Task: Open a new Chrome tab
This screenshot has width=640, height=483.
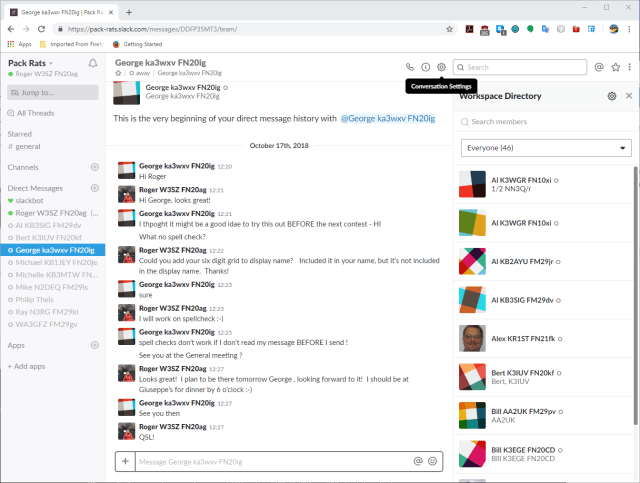Action: click(x=129, y=12)
